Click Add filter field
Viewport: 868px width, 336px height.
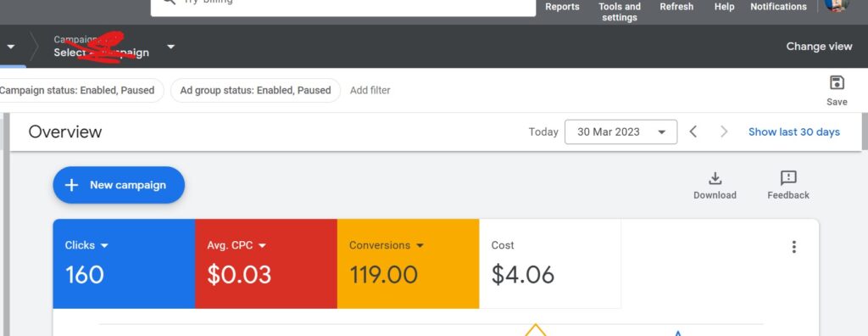[370, 91]
